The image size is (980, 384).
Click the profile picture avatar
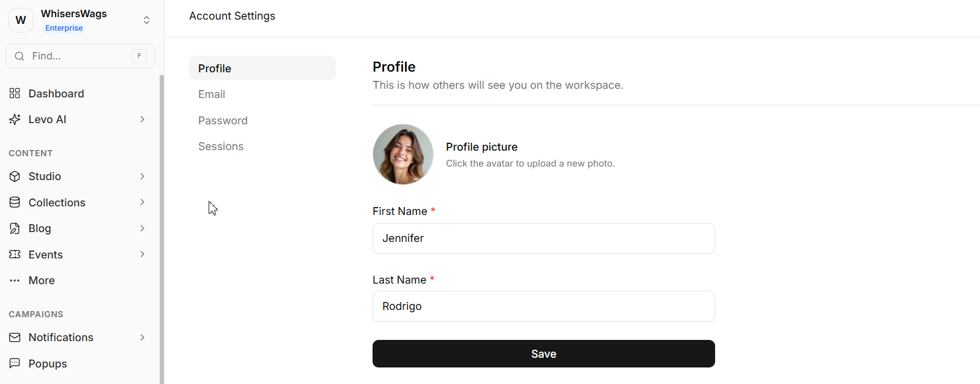[x=403, y=154]
